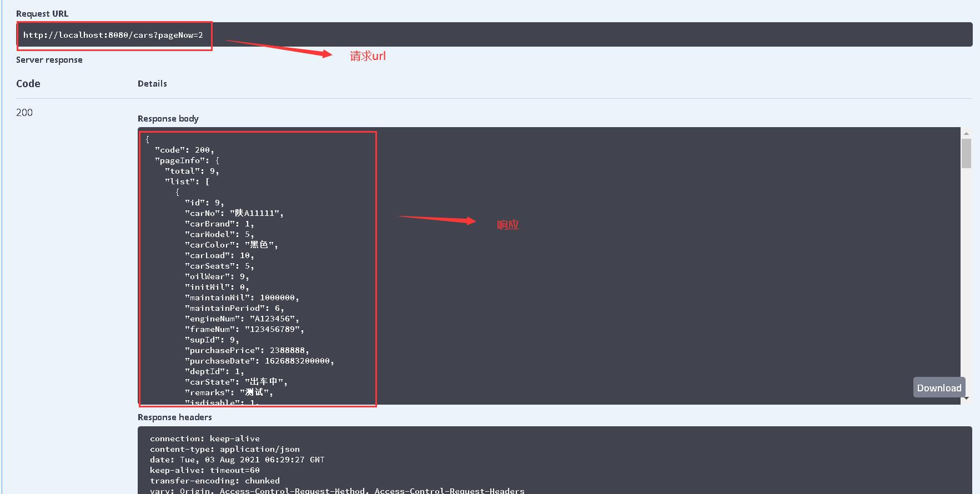Click the "supId": 9 line
Screen dimensions: 980x494
[212, 340]
